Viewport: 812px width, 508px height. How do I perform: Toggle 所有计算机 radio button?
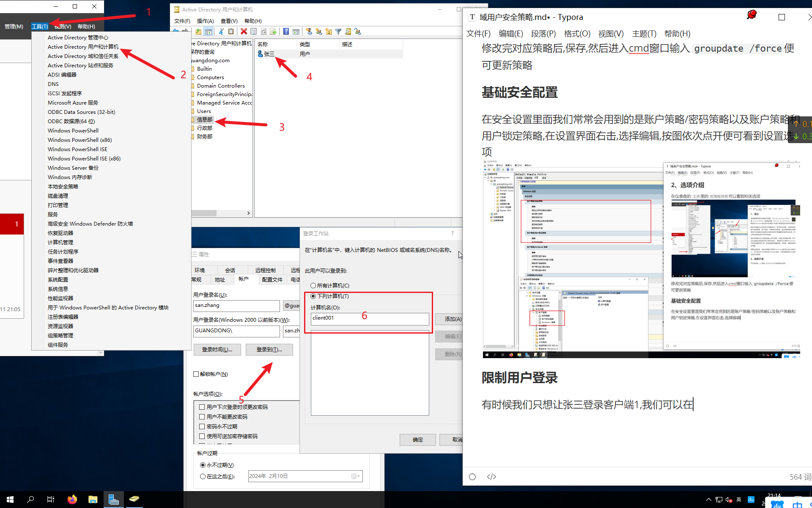pos(313,286)
